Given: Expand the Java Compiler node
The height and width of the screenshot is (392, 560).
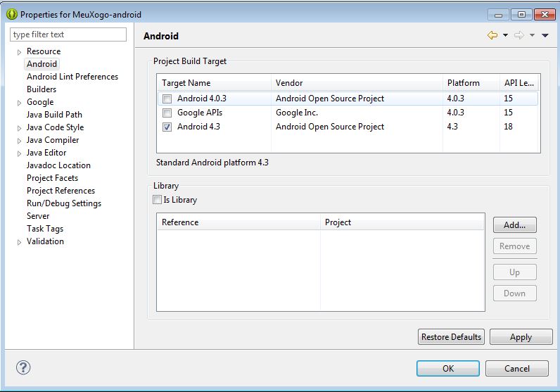Looking at the screenshot, I should click(x=19, y=141).
